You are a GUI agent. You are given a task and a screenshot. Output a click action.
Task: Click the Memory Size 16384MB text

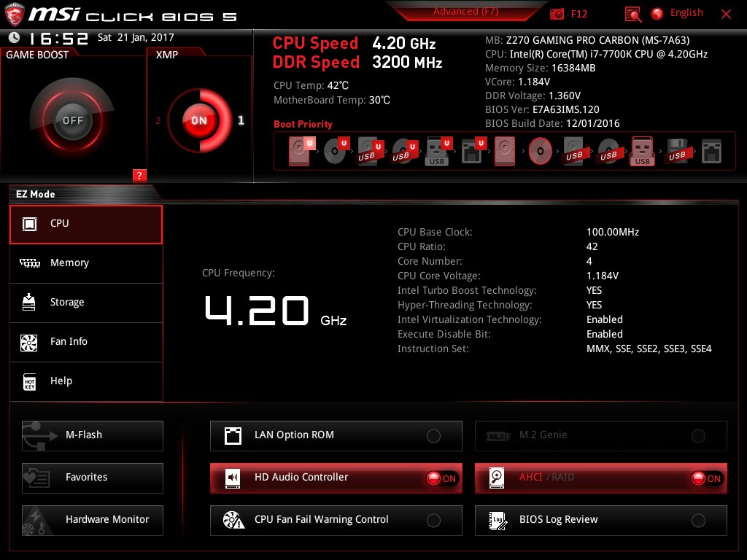click(541, 68)
